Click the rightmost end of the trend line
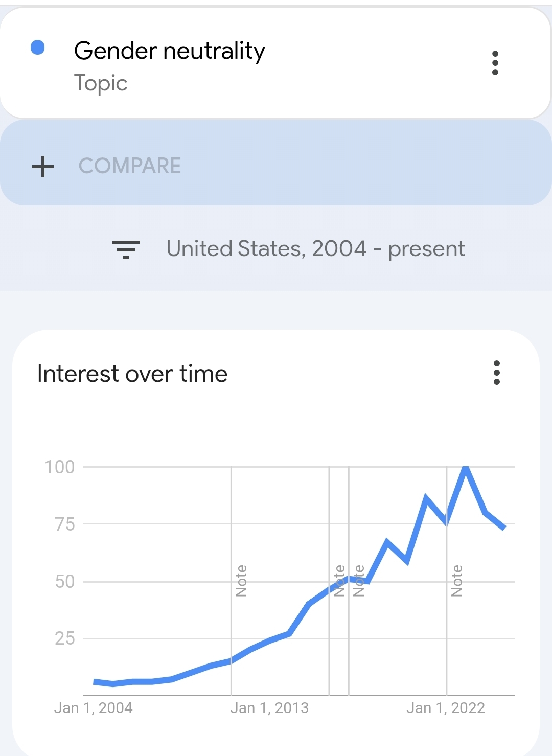Image resolution: width=552 pixels, height=756 pixels. point(504,528)
